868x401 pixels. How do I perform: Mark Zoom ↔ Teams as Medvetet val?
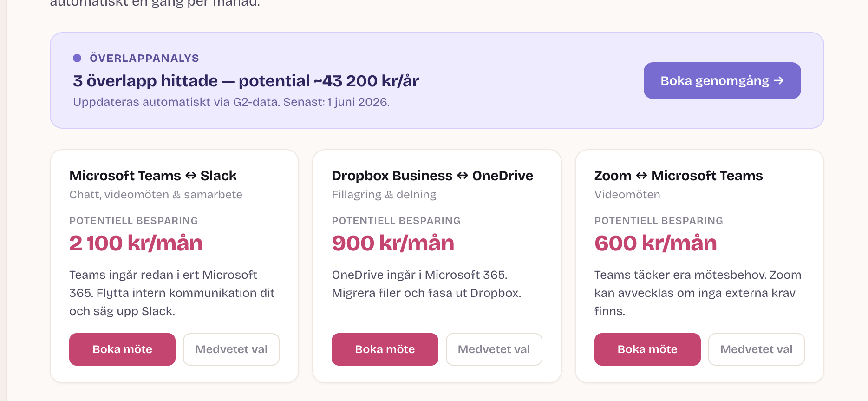pyautogui.click(x=757, y=349)
